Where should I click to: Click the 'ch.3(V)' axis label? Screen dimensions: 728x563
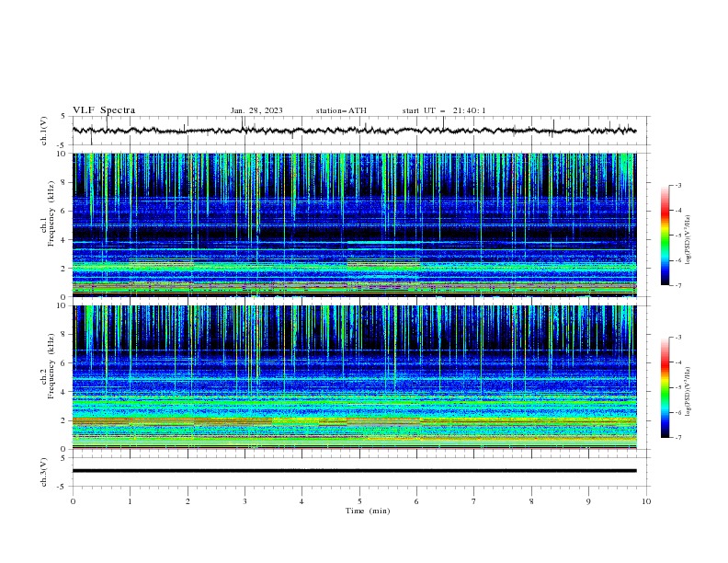pyautogui.click(x=44, y=472)
